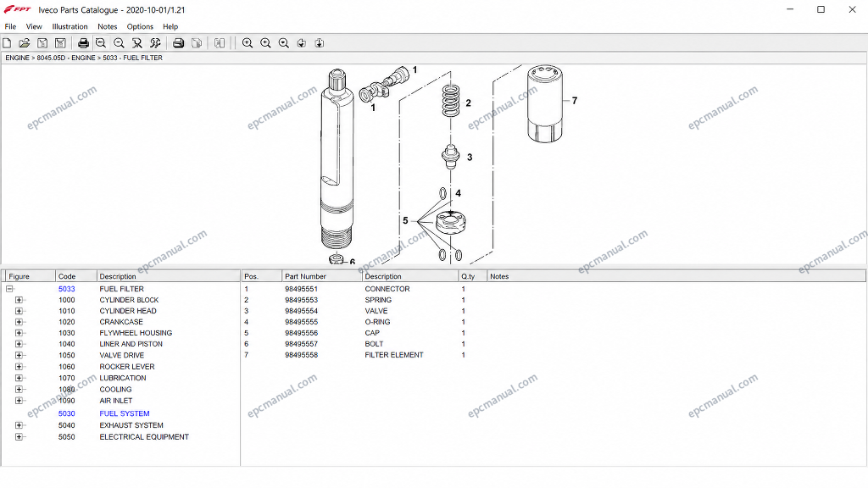
Task: Select the CAP row, part 98495556
Action: (x=554, y=333)
